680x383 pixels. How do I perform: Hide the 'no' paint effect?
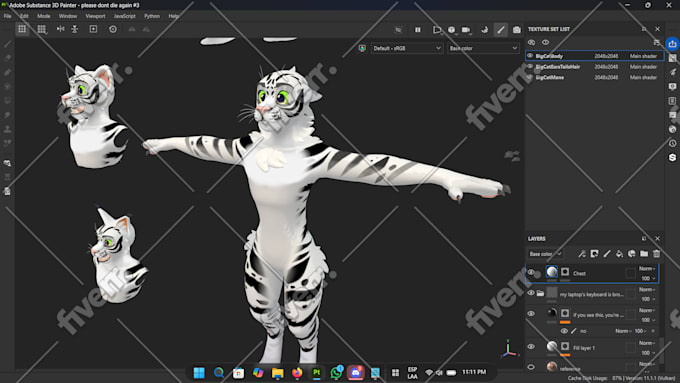[564, 331]
